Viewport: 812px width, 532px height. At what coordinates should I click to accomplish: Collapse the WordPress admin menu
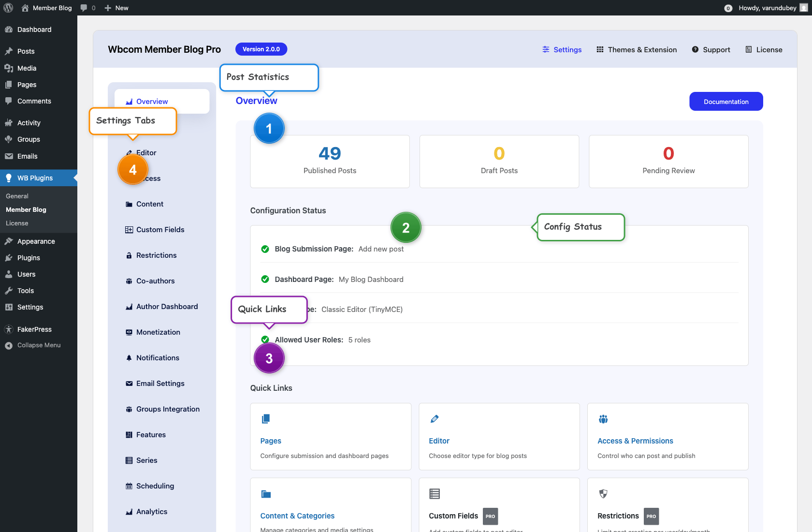pos(33,345)
